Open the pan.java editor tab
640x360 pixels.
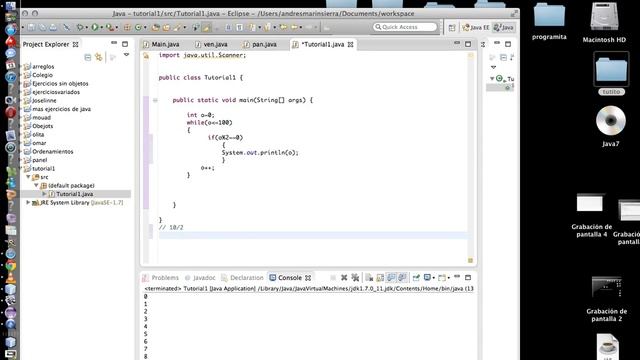260,44
